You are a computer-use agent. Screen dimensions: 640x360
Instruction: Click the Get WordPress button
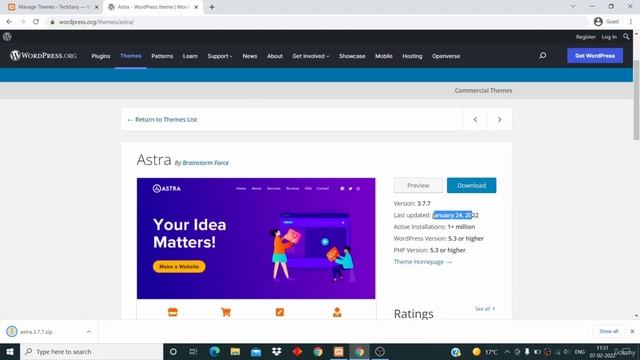(x=595, y=56)
